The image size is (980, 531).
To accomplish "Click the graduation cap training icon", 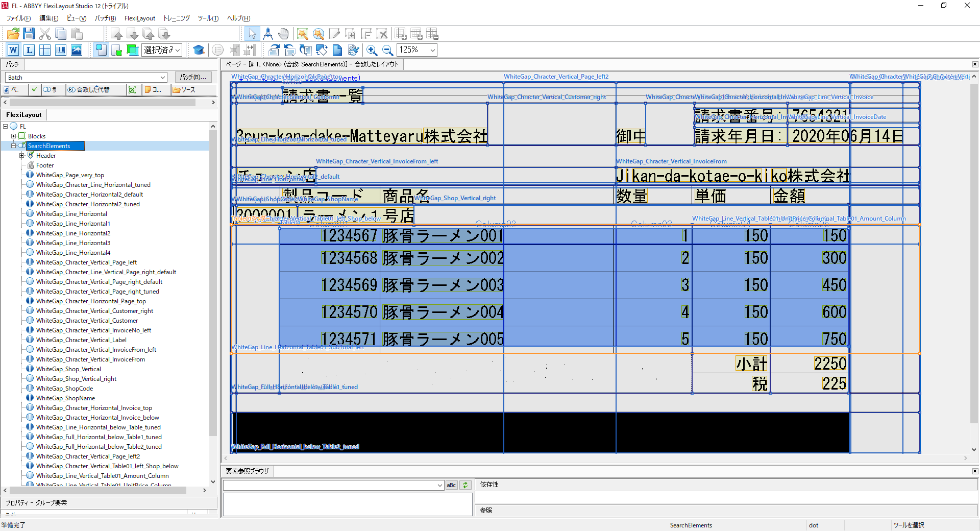I will click(199, 50).
